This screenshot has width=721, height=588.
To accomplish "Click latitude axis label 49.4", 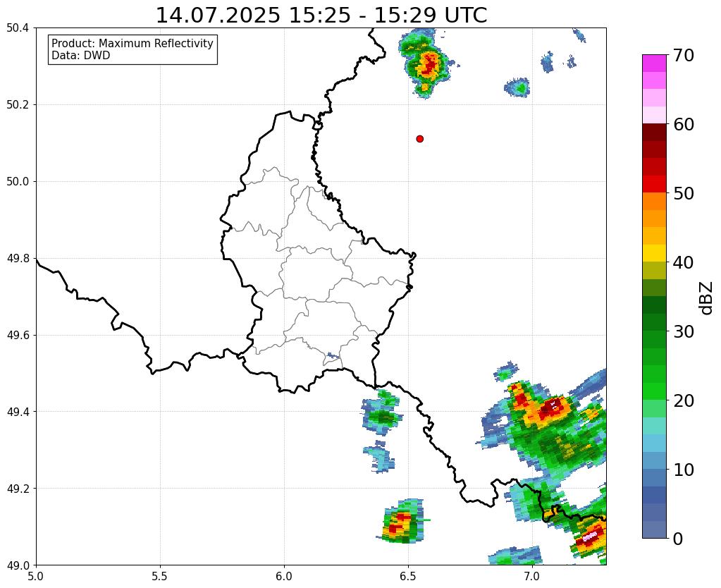I will [18, 411].
